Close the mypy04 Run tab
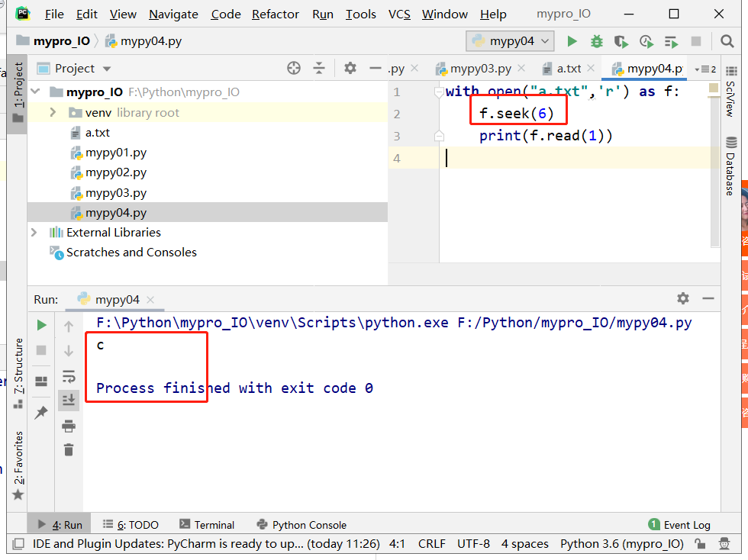This screenshot has height=560, width=748. (x=150, y=300)
